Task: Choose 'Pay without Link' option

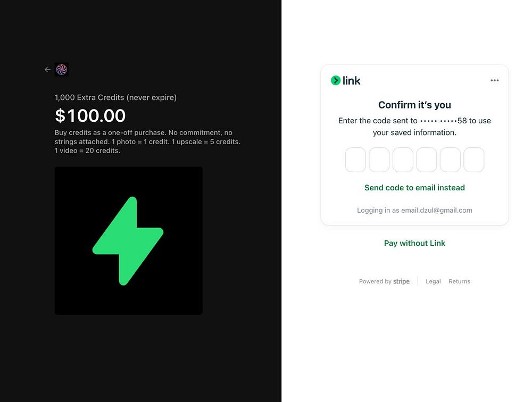Action: [x=414, y=243]
